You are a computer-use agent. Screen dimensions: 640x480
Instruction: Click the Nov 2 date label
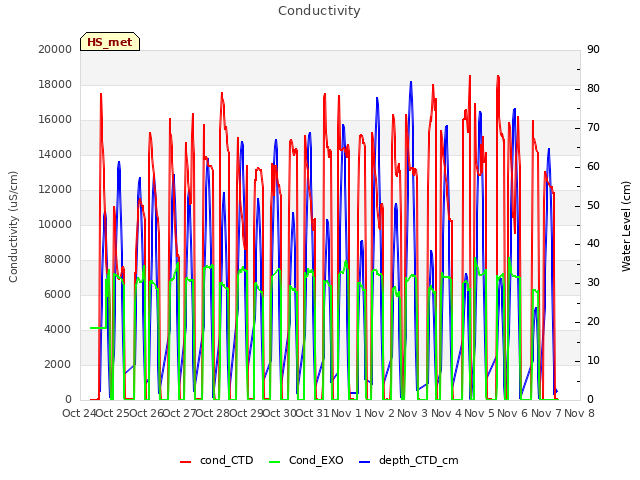click(380, 413)
